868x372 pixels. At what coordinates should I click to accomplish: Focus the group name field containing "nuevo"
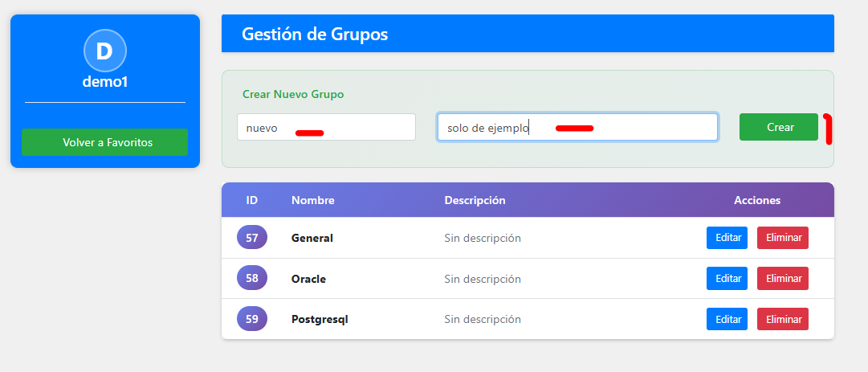click(326, 127)
